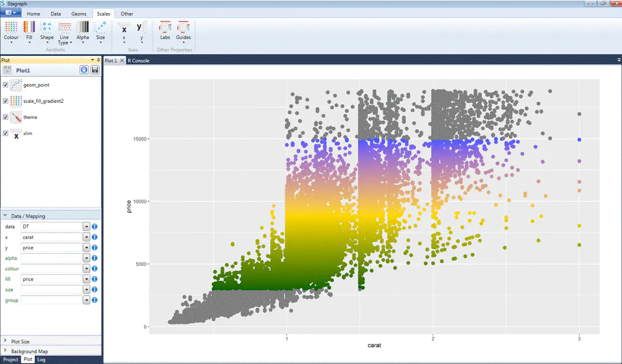Show info for x mapping
The height and width of the screenshot is (364, 622).
pyautogui.click(x=95, y=237)
